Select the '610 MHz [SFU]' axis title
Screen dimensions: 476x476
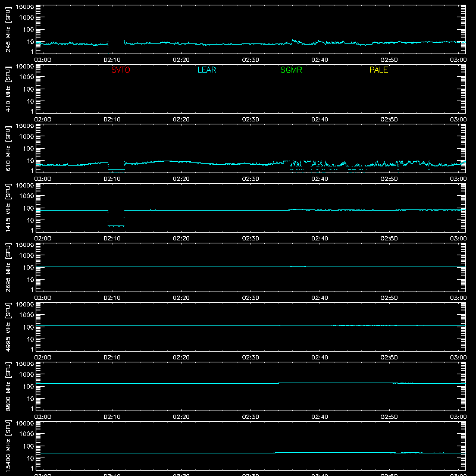tap(8, 148)
